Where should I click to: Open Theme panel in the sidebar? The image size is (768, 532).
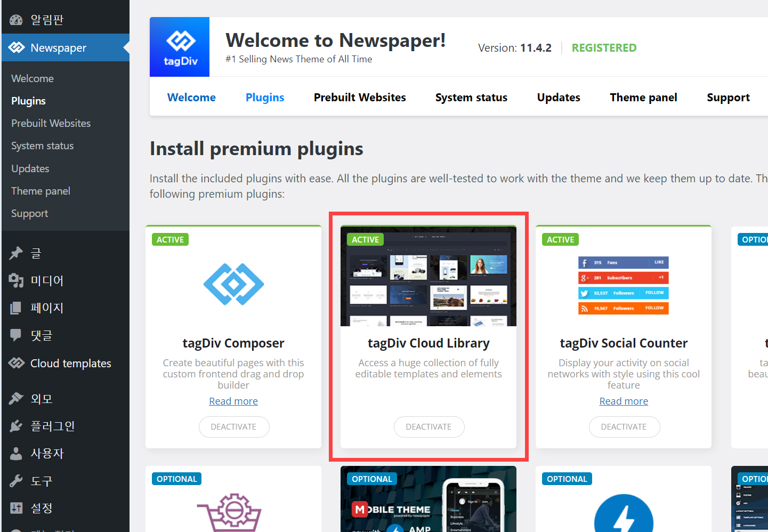click(41, 191)
